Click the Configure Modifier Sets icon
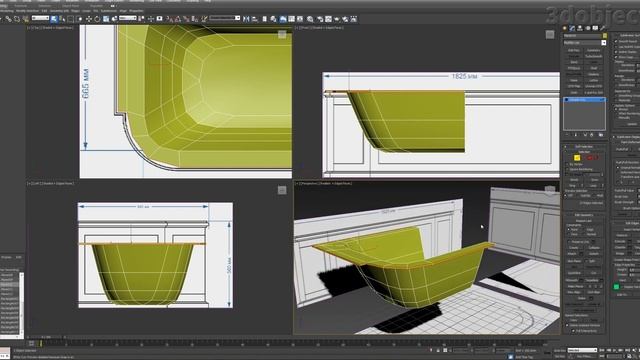 coord(601,135)
